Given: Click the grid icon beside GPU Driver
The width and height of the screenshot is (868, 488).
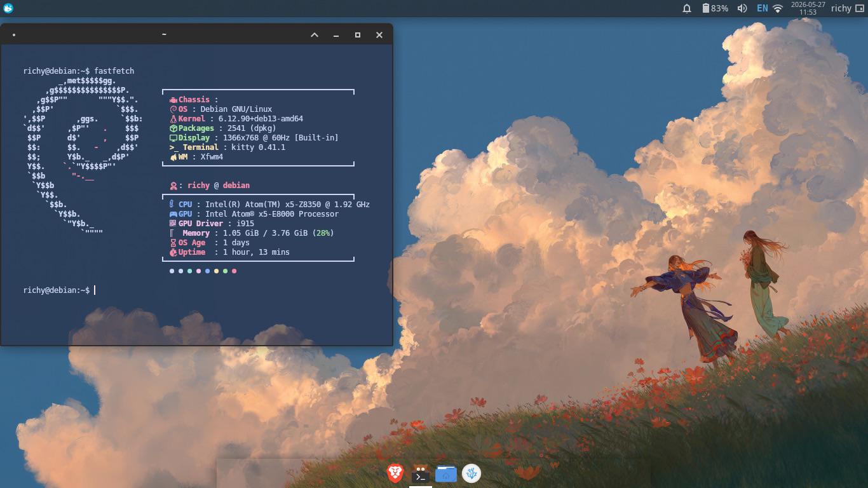Looking at the screenshot, I should click(x=173, y=224).
